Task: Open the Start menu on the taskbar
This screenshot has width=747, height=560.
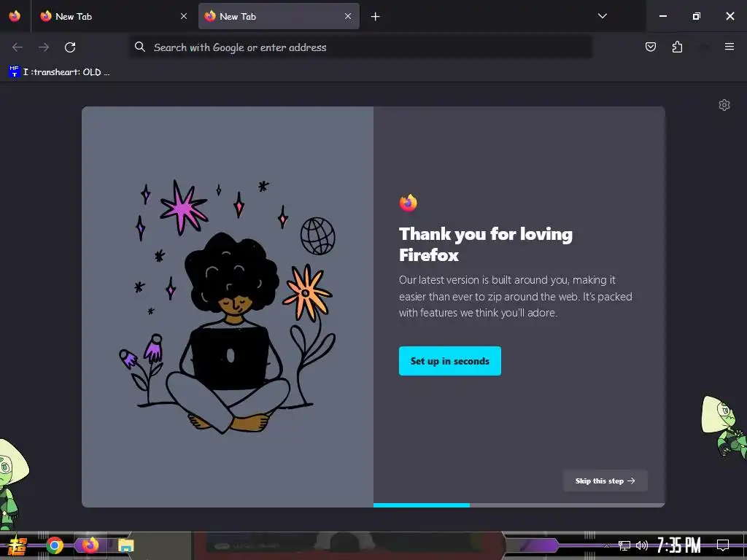Action: pyautogui.click(x=18, y=545)
